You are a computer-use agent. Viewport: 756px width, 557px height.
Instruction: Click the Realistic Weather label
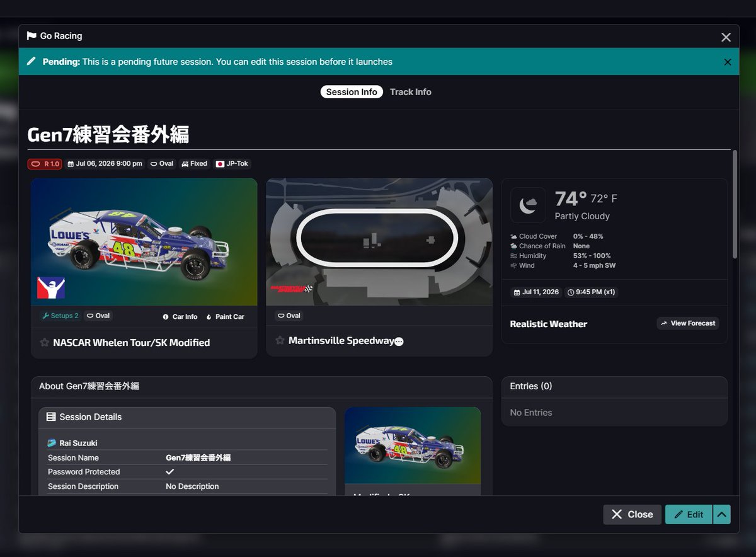[548, 324]
